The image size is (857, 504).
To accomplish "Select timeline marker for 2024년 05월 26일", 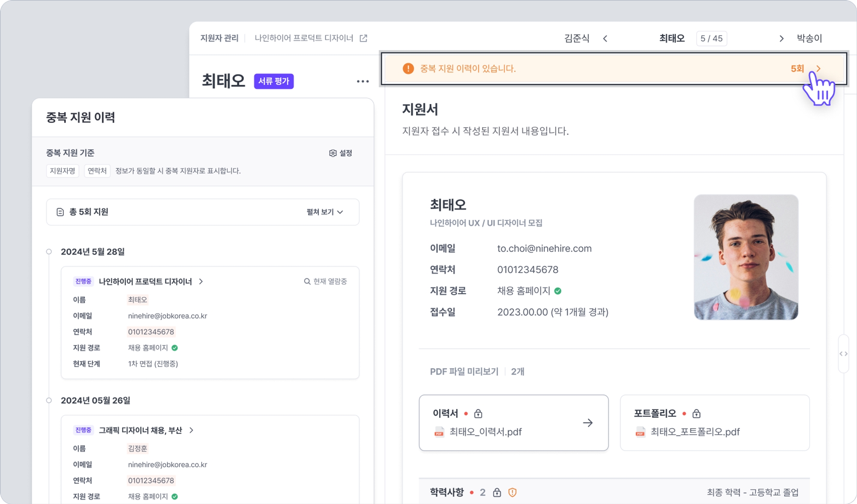I will (49, 401).
